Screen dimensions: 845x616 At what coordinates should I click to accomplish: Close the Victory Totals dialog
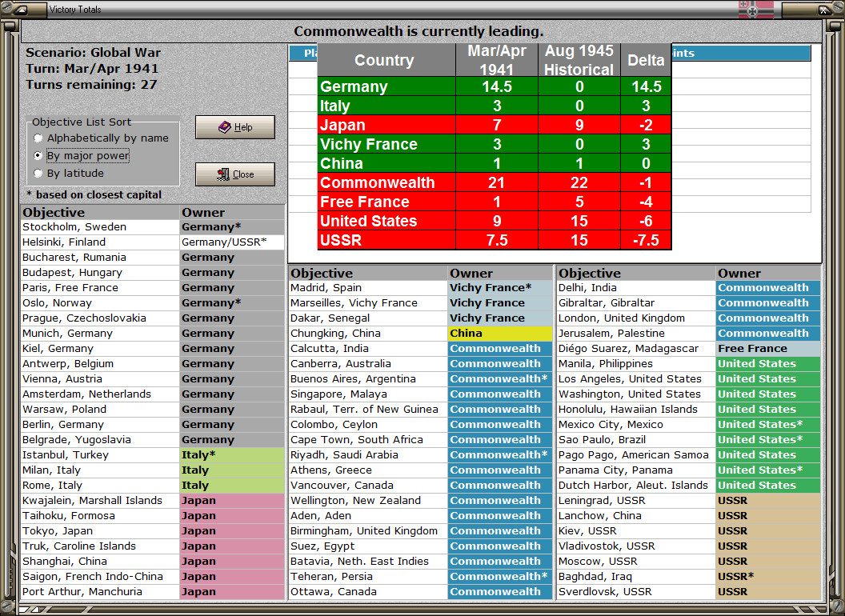(235, 174)
